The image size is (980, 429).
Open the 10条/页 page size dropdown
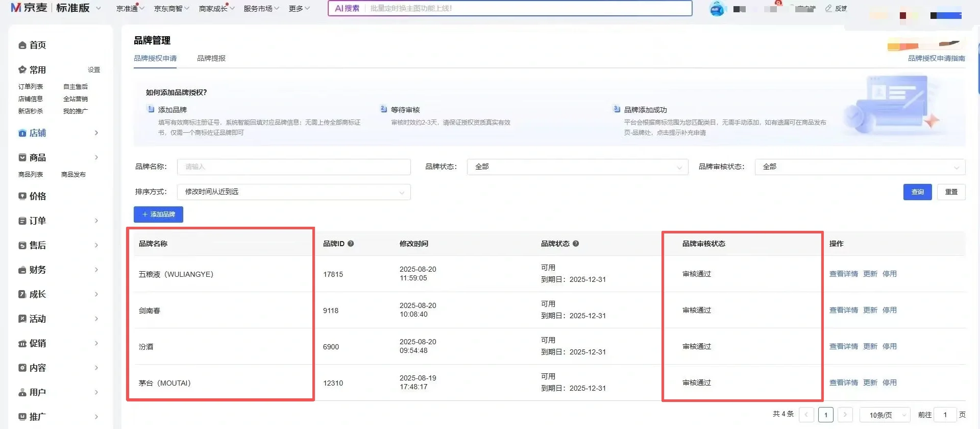885,415
